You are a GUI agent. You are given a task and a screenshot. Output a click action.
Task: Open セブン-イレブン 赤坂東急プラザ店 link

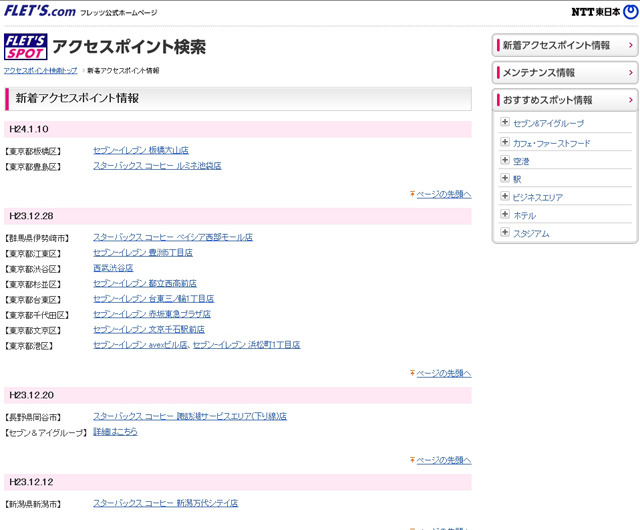tap(152, 314)
